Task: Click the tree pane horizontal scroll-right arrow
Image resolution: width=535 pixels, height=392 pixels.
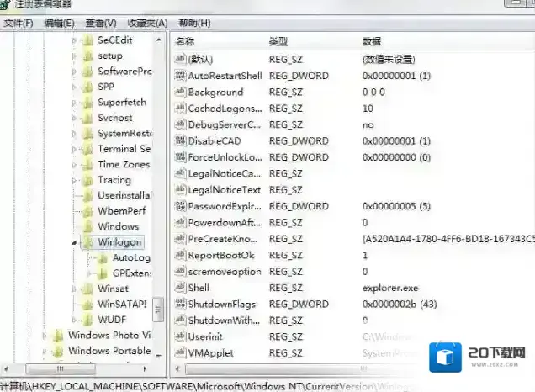Action: 145,368
